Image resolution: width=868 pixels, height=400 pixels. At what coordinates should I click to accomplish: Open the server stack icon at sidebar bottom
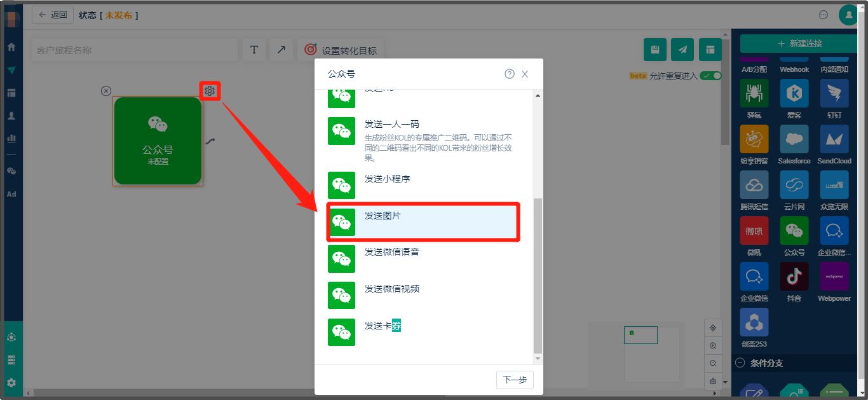pyautogui.click(x=11, y=360)
